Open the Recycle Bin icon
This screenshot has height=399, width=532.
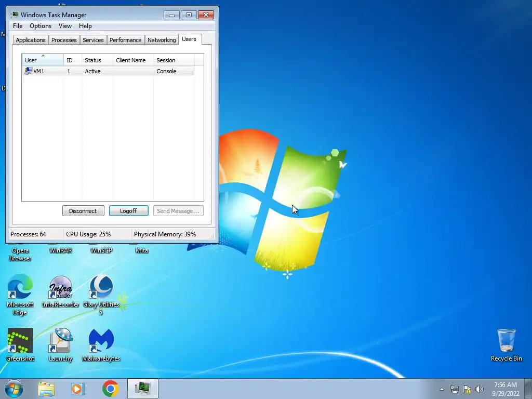[x=506, y=345]
